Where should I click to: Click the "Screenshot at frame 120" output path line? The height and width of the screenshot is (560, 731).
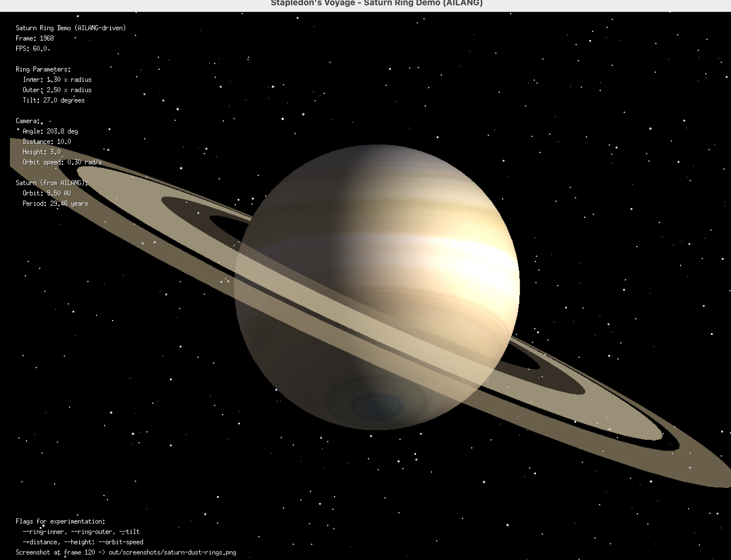(126, 552)
